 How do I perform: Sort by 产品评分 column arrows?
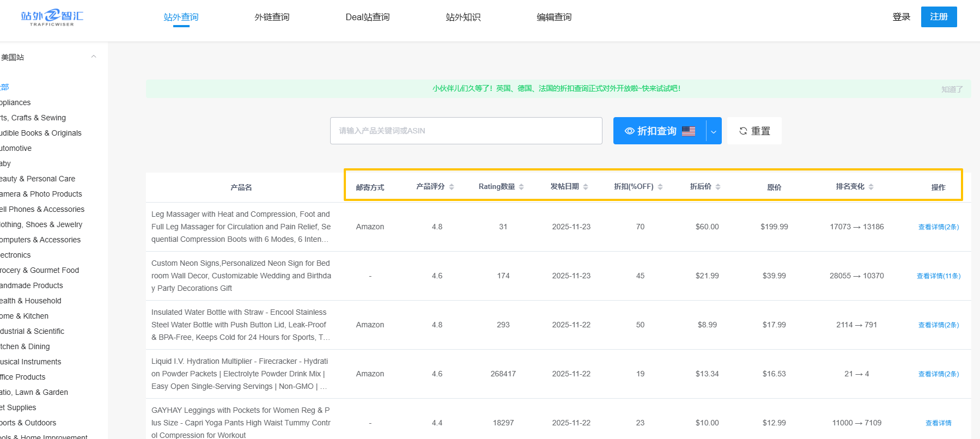click(452, 187)
